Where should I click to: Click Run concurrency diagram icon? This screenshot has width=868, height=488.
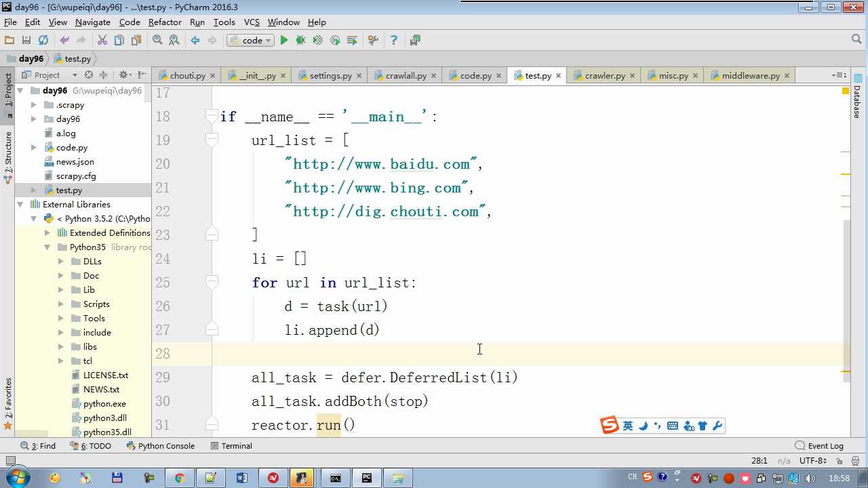(352, 41)
